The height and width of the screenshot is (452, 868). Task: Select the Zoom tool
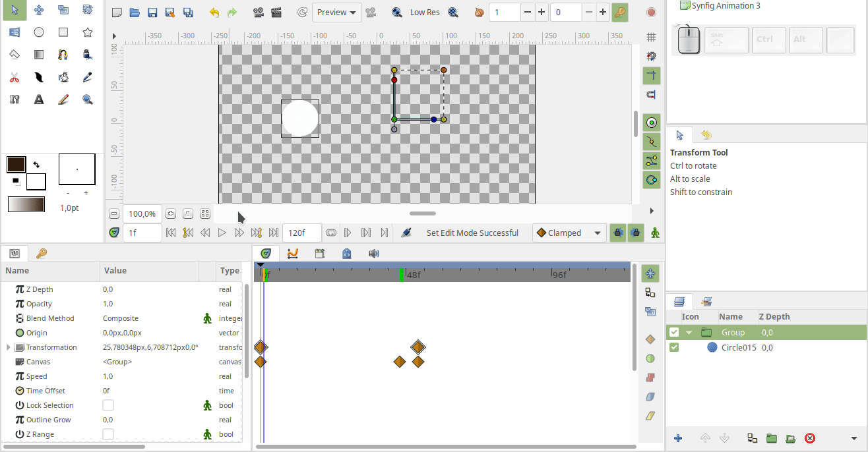(87, 99)
